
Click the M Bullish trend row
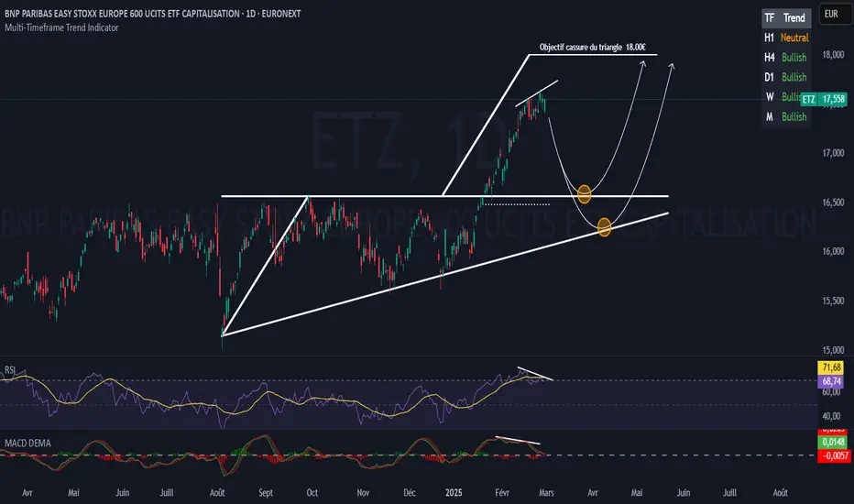(x=786, y=116)
